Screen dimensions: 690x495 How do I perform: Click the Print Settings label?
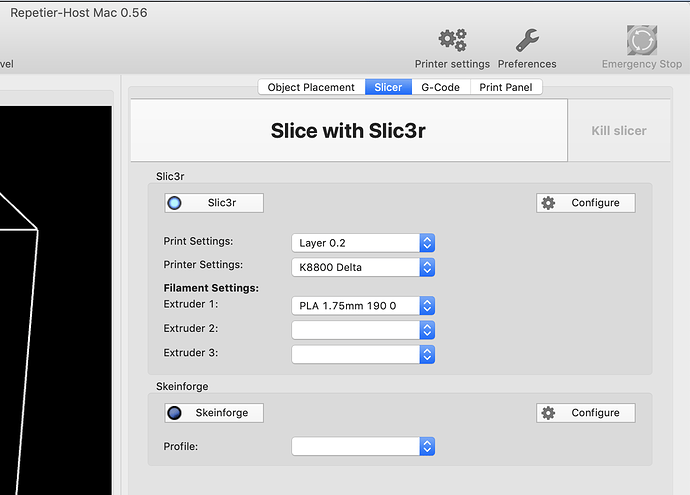[198, 241]
